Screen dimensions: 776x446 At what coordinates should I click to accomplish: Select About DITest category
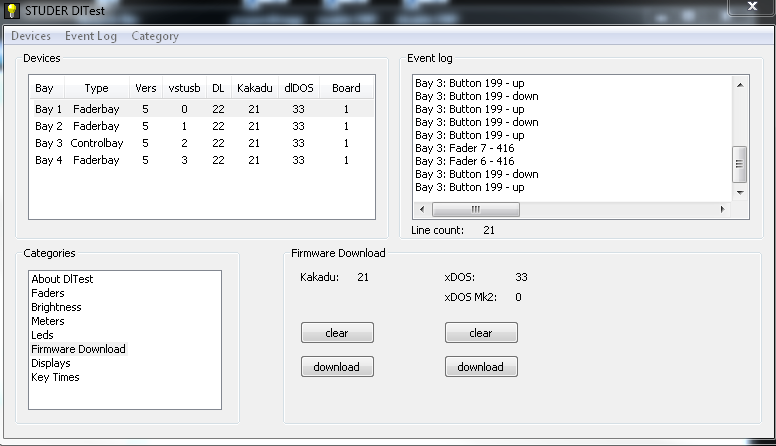coord(62,279)
